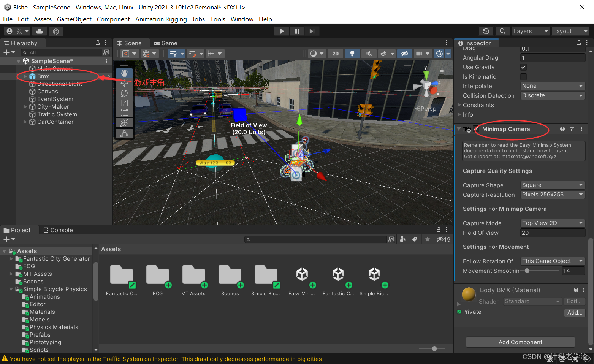Open the Interpolate dropdown
The width and height of the screenshot is (594, 364).
pyautogui.click(x=552, y=86)
